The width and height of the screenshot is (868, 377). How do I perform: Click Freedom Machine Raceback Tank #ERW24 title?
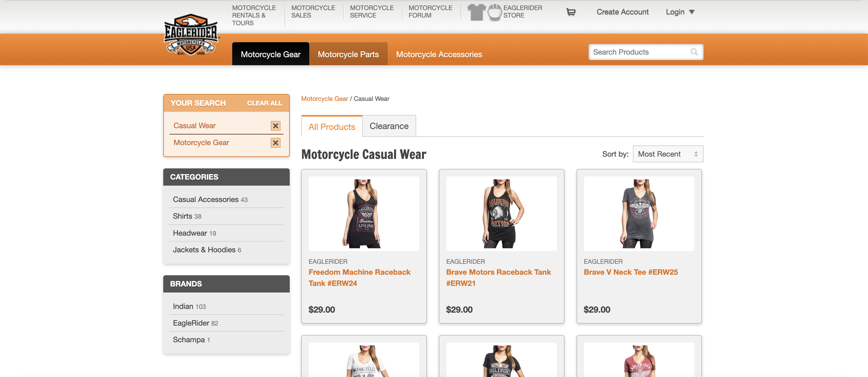[x=359, y=278]
